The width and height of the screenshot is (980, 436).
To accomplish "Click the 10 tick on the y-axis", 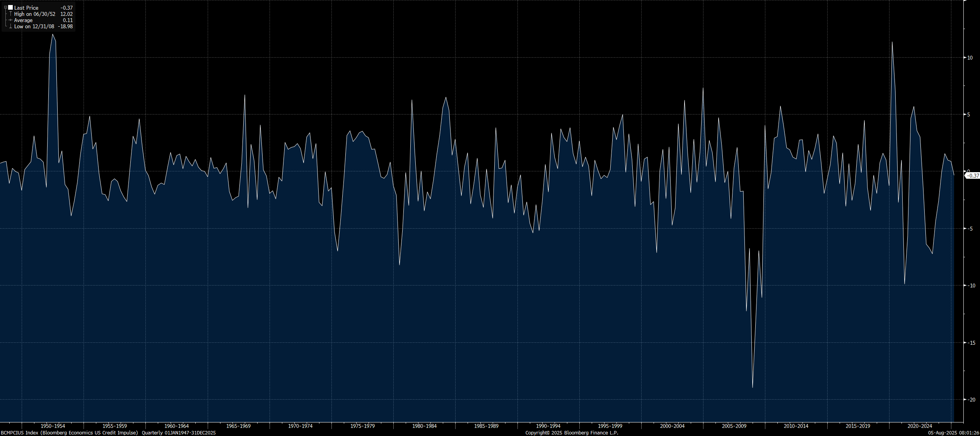I will pyautogui.click(x=970, y=58).
